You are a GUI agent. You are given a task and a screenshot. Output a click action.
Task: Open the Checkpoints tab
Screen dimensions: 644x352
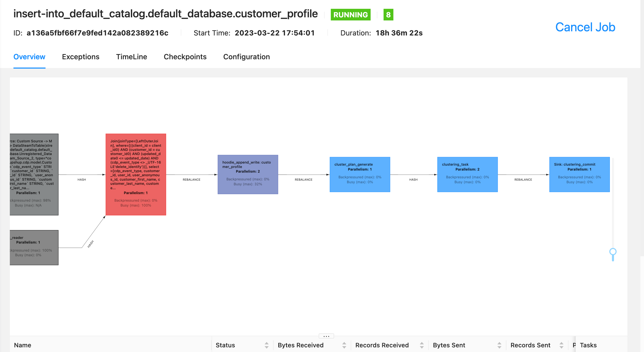(x=185, y=57)
